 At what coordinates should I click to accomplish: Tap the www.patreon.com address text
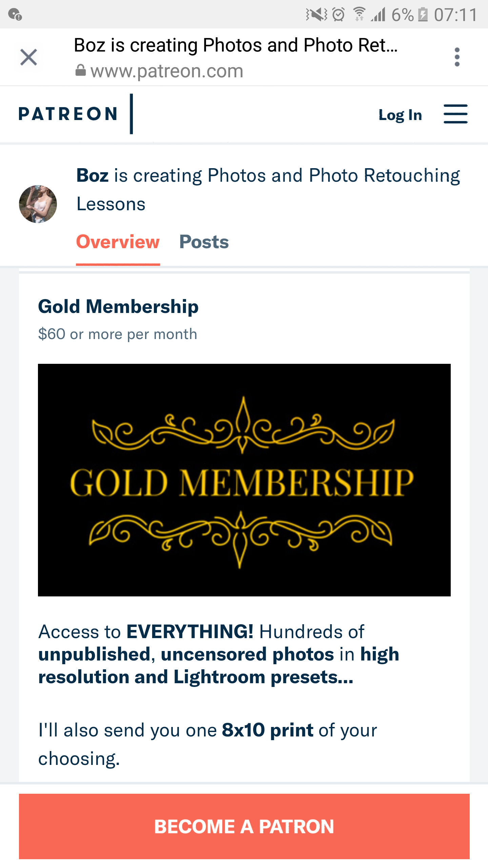click(167, 71)
